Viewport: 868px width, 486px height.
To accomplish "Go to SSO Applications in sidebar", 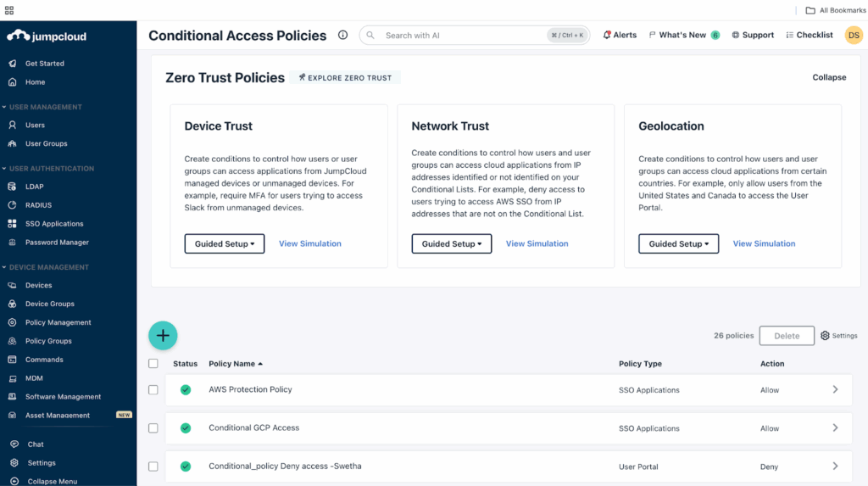I will [x=54, y=223].
